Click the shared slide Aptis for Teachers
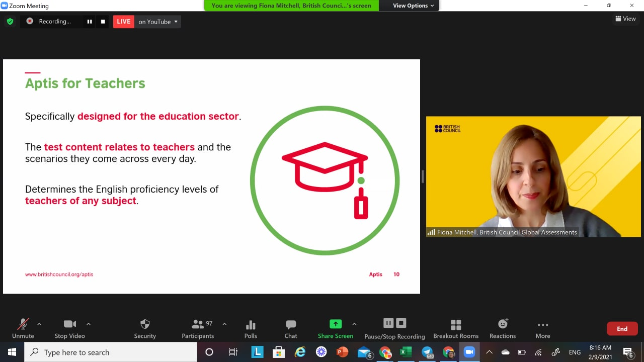This screenshot has width=644, height=362. pyautogui.click(x=211, y=176)
